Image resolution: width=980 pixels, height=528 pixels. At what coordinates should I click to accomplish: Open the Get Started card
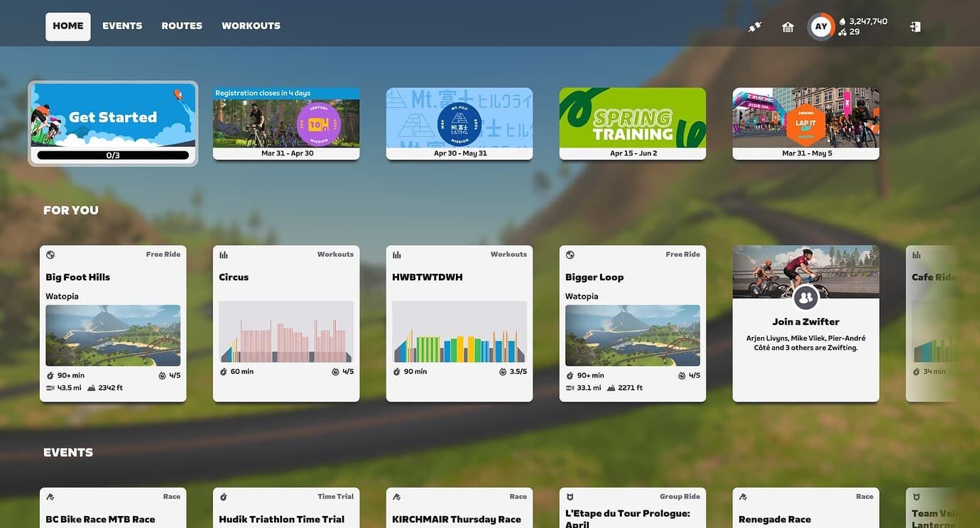[113, 123]
